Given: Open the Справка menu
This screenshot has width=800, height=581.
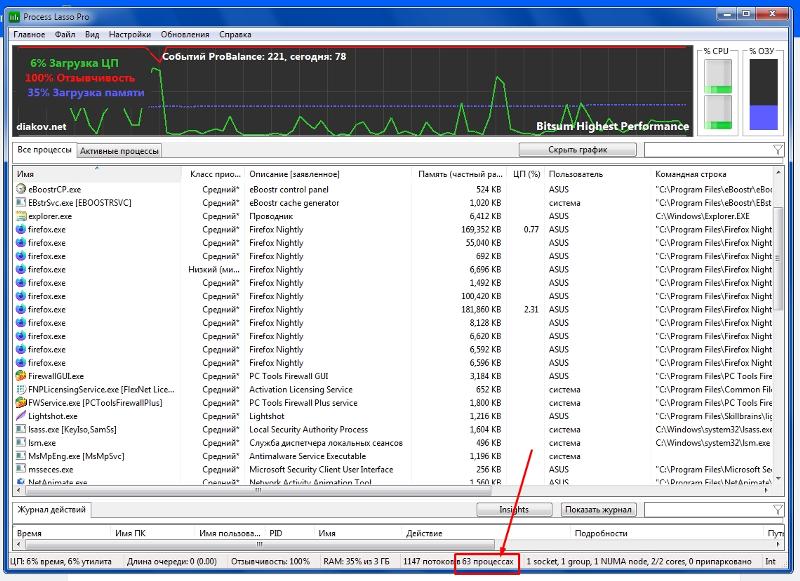Looking at the screenshot, I should coord(235,34).
